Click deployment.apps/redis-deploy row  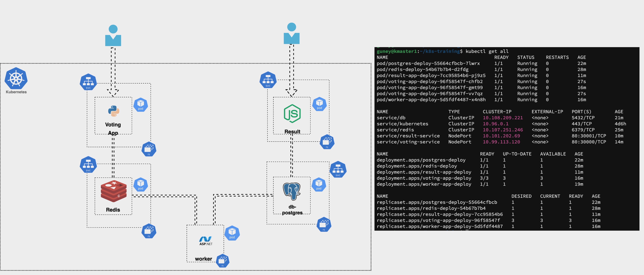click(x=480, y=166)
